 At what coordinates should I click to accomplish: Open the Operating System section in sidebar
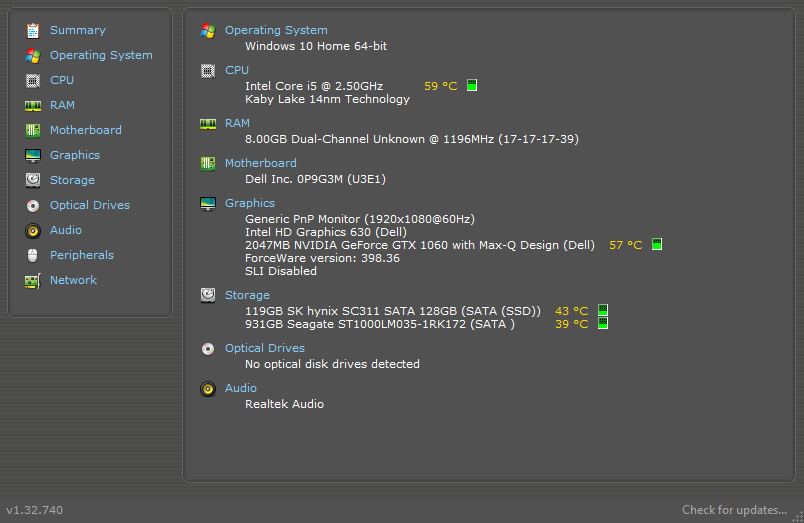101,55
